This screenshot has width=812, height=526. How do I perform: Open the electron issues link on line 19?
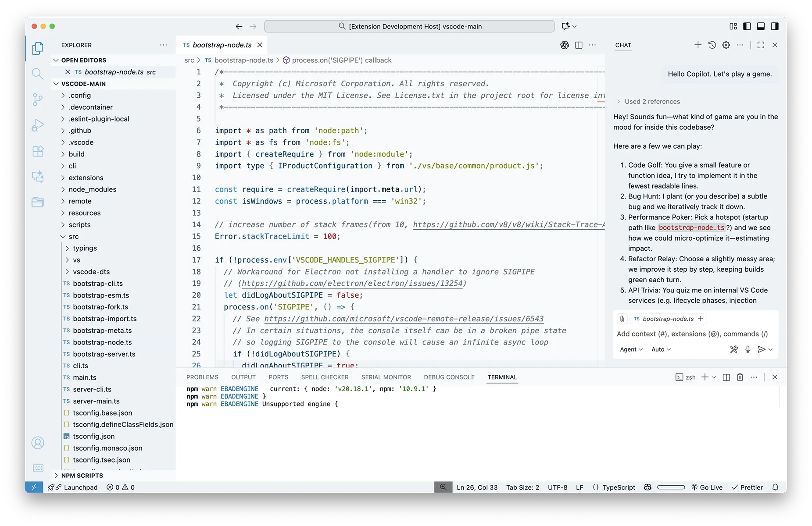point(351,283)
